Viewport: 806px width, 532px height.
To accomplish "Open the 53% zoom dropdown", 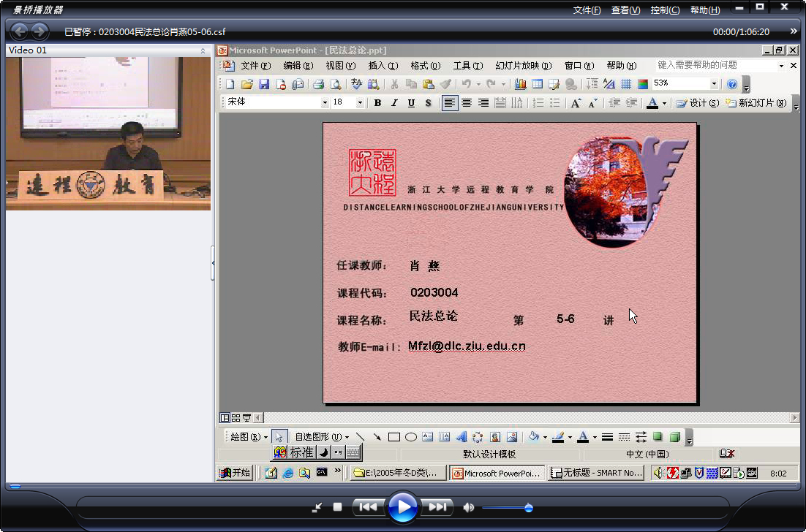I will (714, 84).
